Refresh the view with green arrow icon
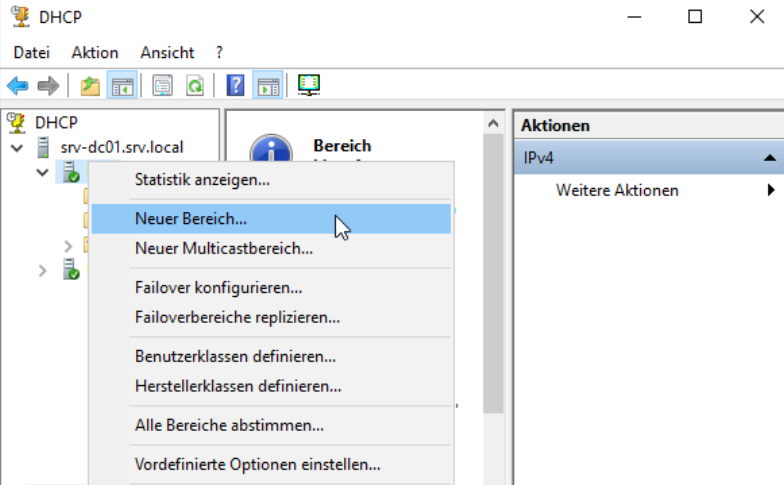This screenshot has height=485, width=784. [194, 86]
